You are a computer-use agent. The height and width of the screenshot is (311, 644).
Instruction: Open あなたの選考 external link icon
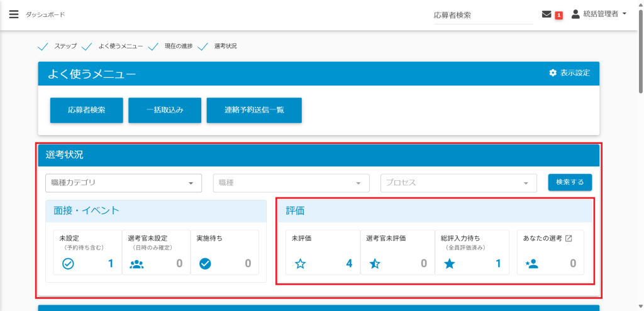569,239
